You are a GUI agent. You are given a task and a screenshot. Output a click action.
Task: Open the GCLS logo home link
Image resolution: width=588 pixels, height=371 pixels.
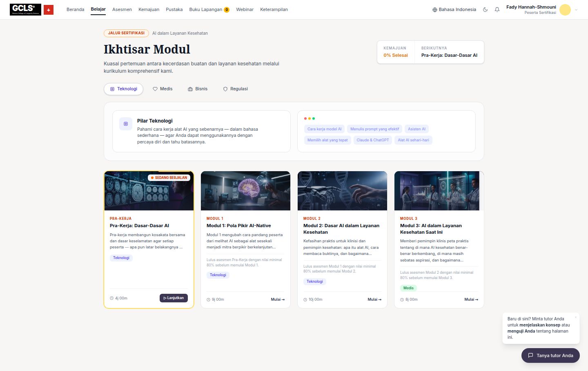[25, 9]
